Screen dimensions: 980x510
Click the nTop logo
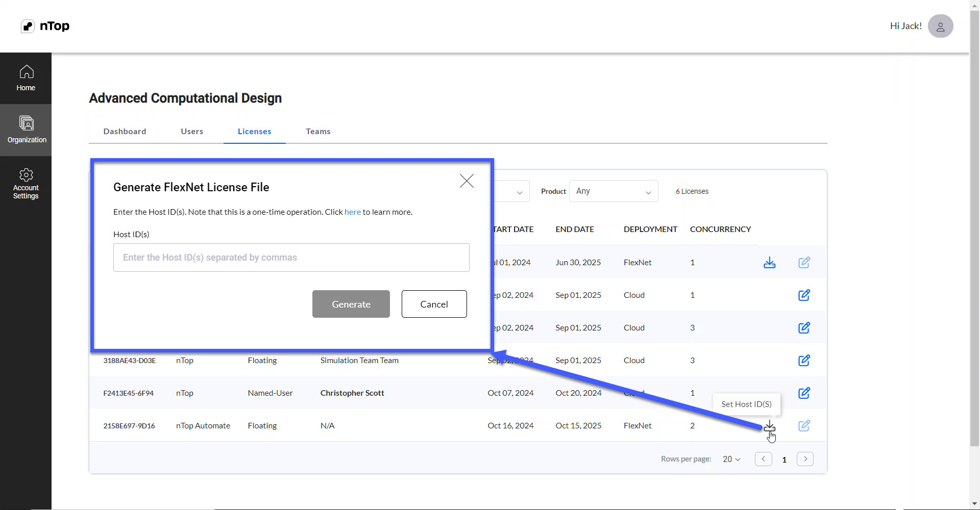coord(45,26)
